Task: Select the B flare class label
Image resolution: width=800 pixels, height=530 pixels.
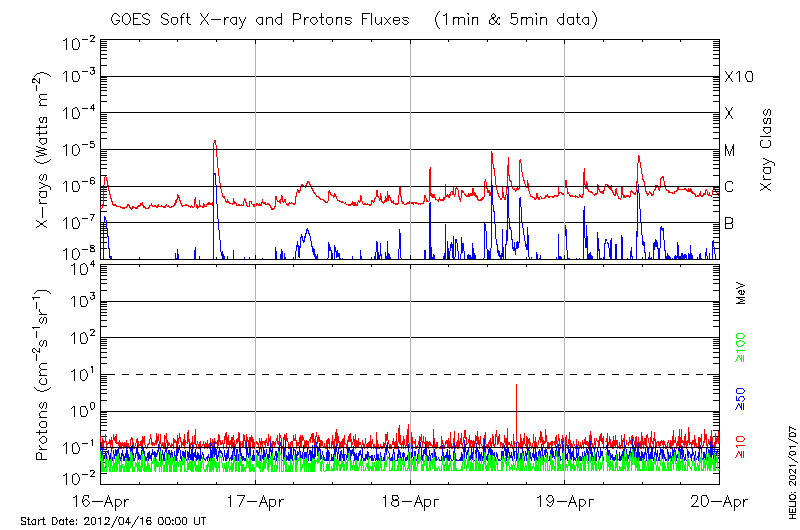Action: [729, 223]
